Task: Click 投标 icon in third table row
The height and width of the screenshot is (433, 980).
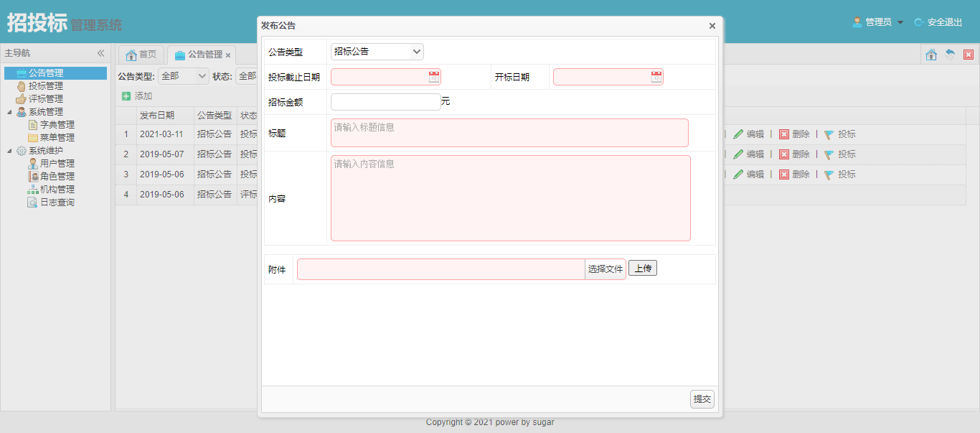Action: tap(829, 174)
